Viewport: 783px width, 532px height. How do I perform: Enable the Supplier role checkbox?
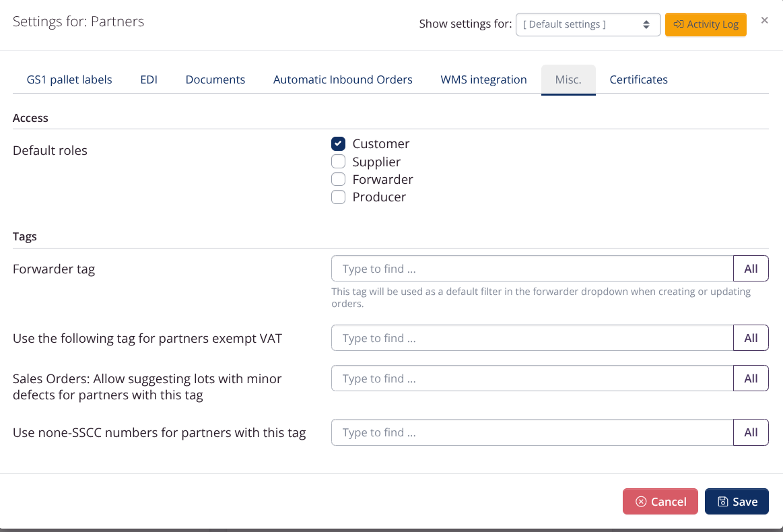coord(338,161)
